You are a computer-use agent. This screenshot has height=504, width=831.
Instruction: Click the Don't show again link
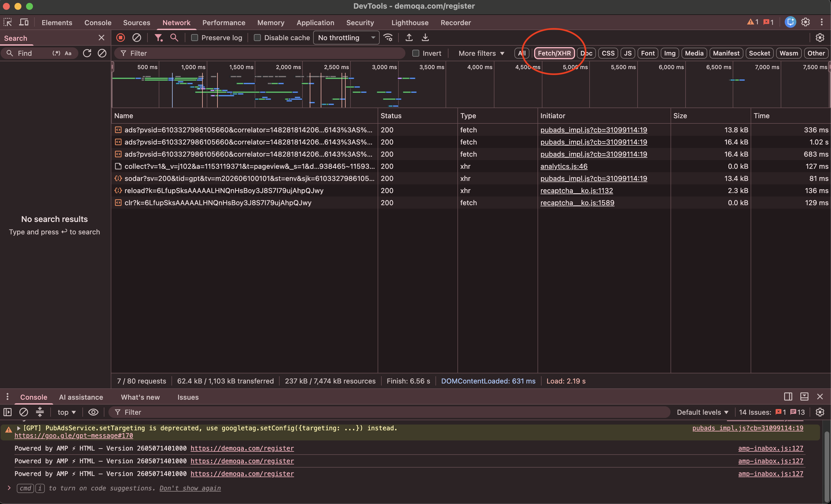point(190,488)
